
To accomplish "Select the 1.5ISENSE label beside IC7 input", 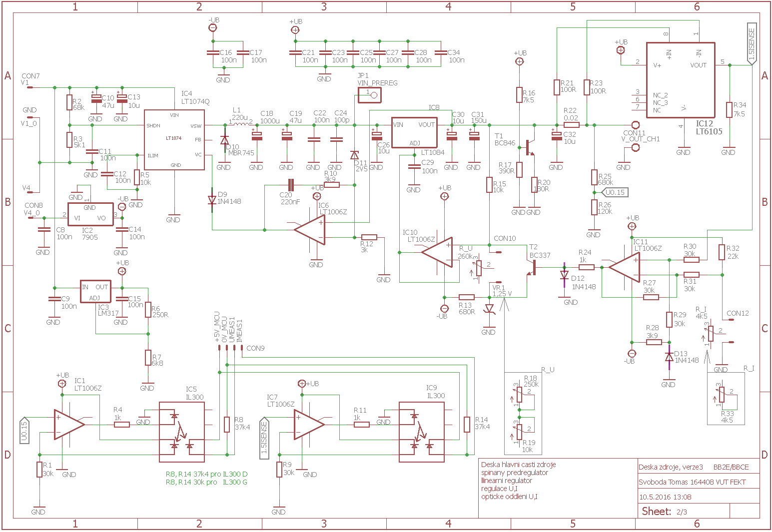I will [x=264, y=438].
